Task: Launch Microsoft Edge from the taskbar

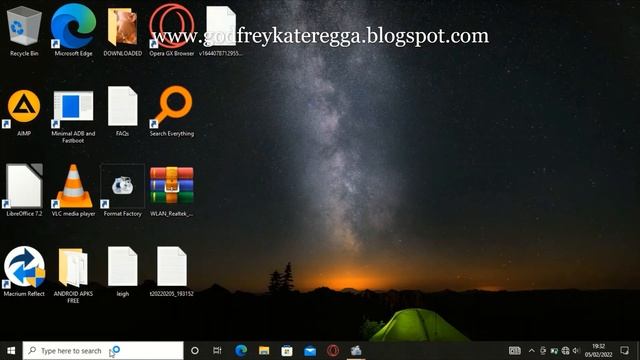Action: click(x=241, y=351)
